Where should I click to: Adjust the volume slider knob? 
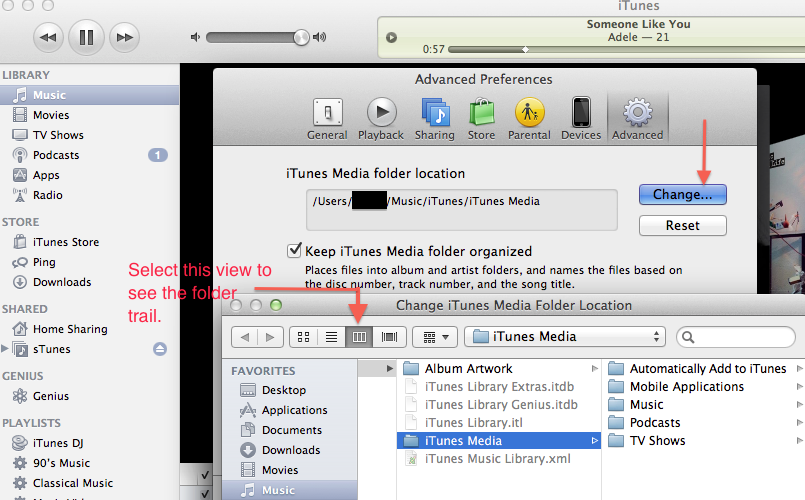(301, 37)
